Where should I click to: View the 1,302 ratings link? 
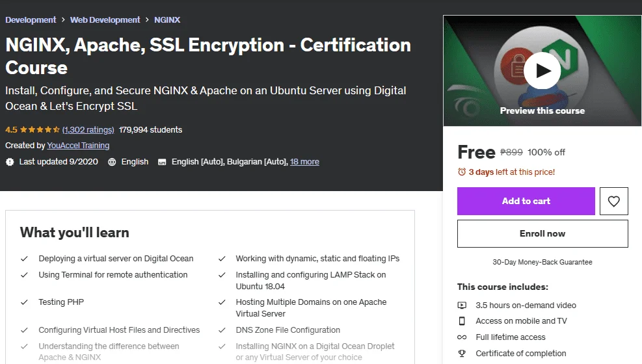click(x=88, y=129)
